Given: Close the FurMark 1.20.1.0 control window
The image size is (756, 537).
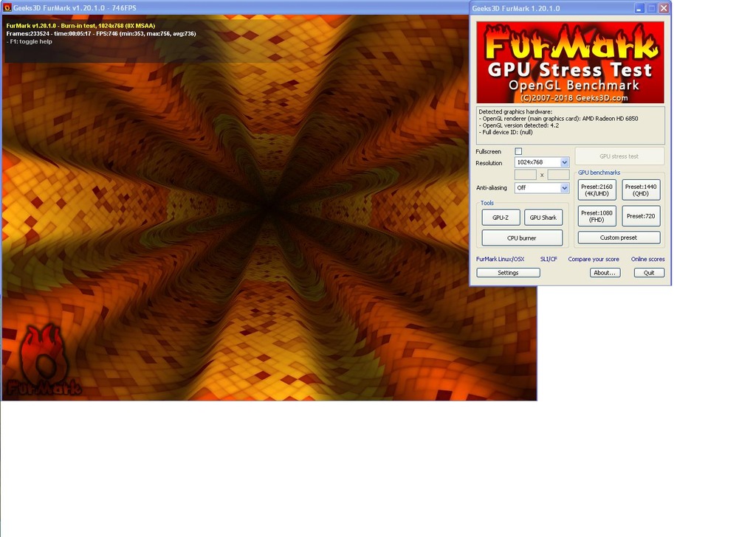Looking at the screenshot, I should tap(664, 8).
